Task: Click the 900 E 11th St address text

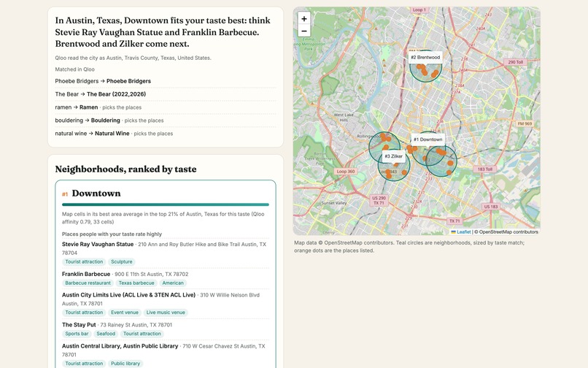Action: (x=152, y=274)
